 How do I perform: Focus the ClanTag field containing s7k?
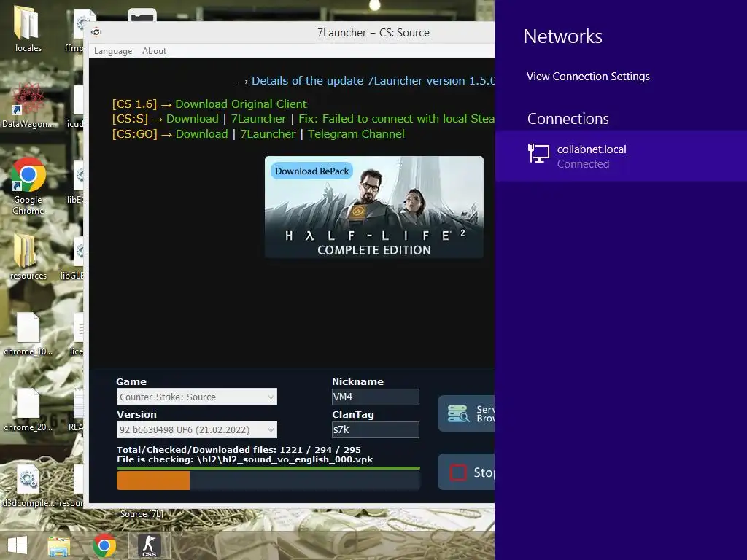[x=376, y=429]
